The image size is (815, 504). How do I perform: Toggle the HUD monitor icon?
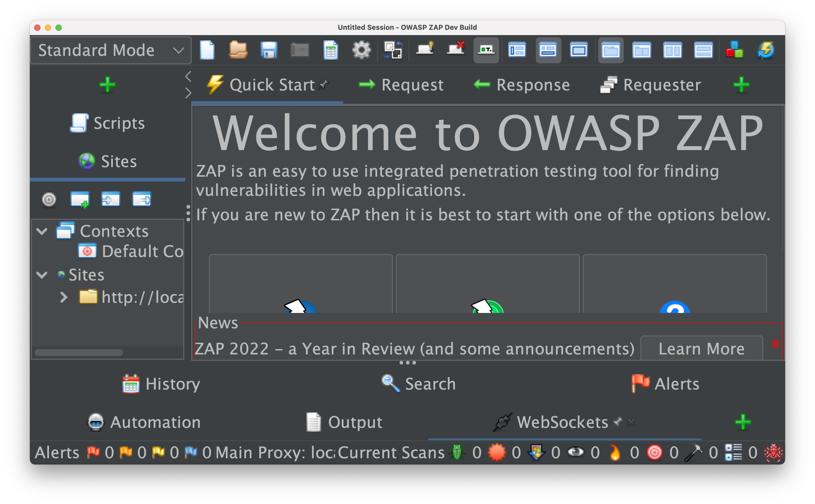486,50
